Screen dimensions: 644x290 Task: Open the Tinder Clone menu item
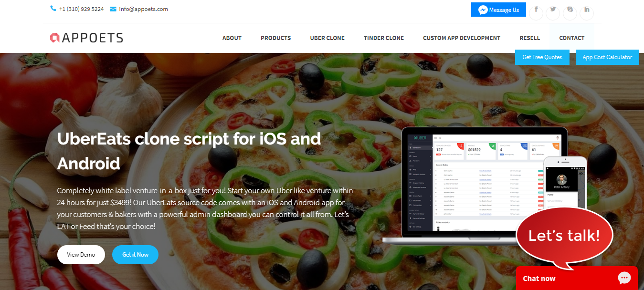pyautogui.click(x=384, y=38)
